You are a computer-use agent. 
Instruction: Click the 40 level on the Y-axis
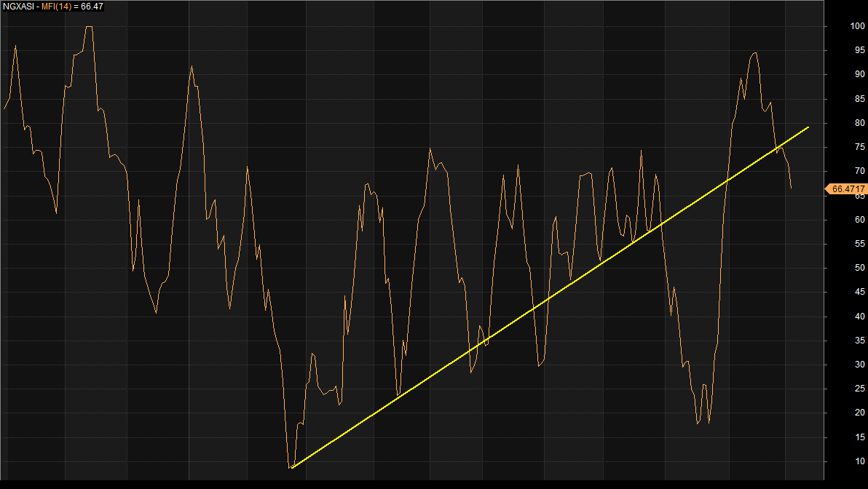[860, 317]
